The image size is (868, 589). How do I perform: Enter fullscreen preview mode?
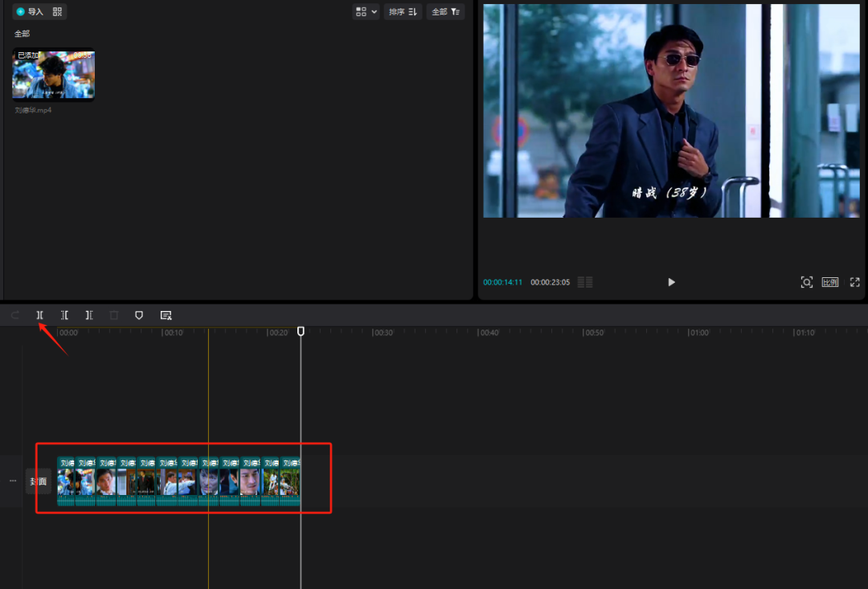click(x=854, y=282)
